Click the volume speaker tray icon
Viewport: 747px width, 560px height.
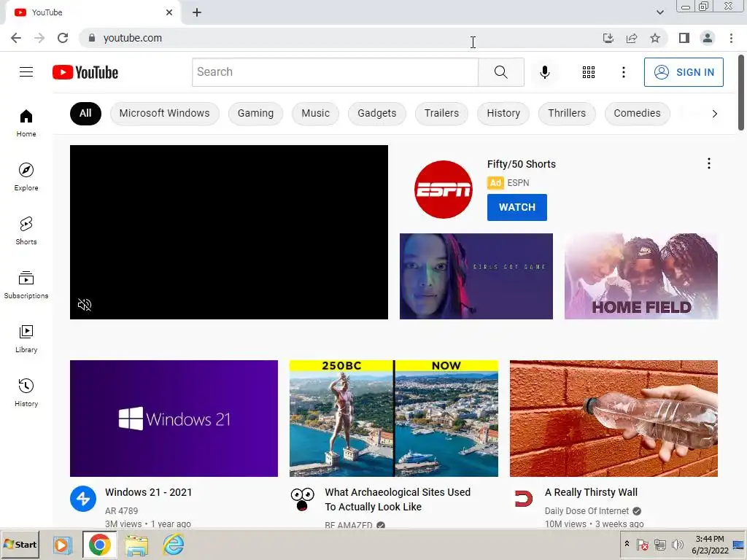(x=677, y=544)
